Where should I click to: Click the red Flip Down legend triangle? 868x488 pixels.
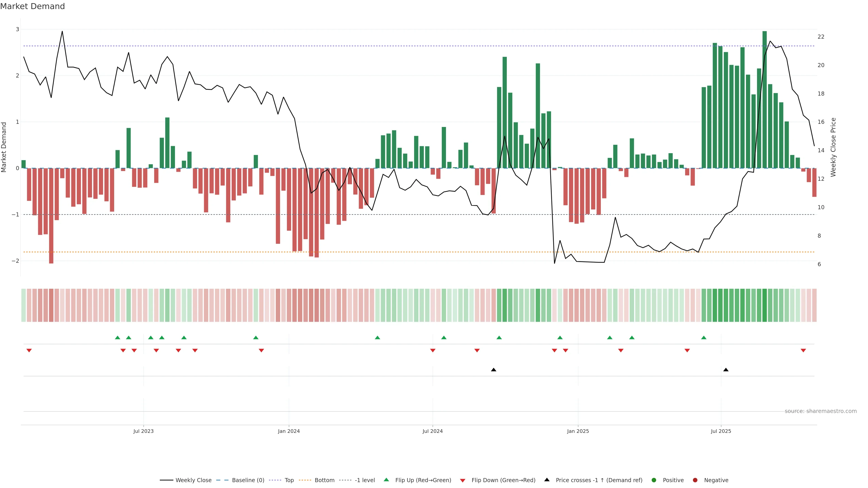pos(463,480)
